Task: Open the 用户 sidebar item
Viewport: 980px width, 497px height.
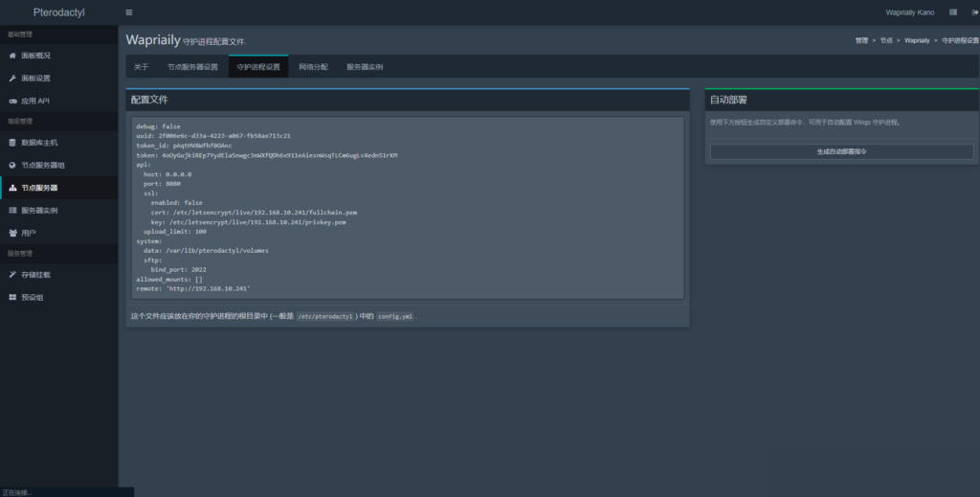Action: [58, 233]
